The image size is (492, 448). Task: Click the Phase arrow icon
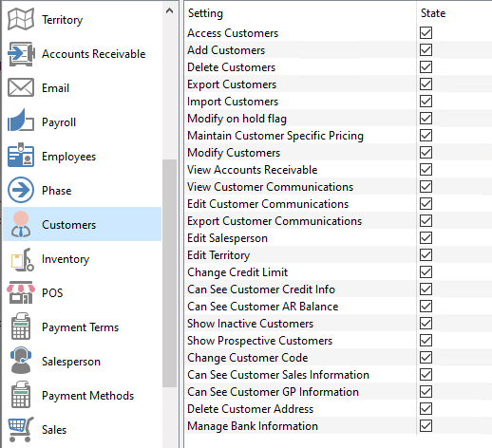click(21, 190)
